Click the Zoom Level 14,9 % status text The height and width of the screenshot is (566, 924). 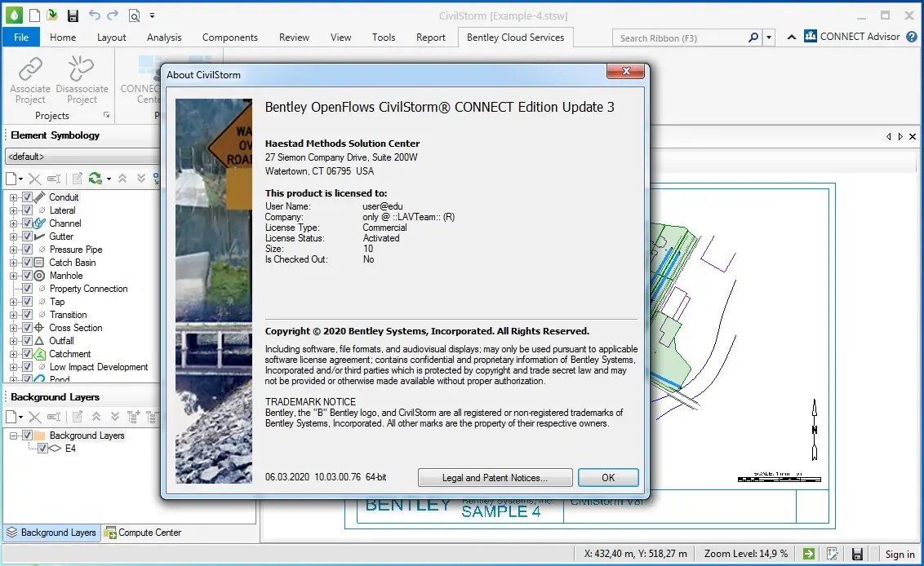point(745,554)
